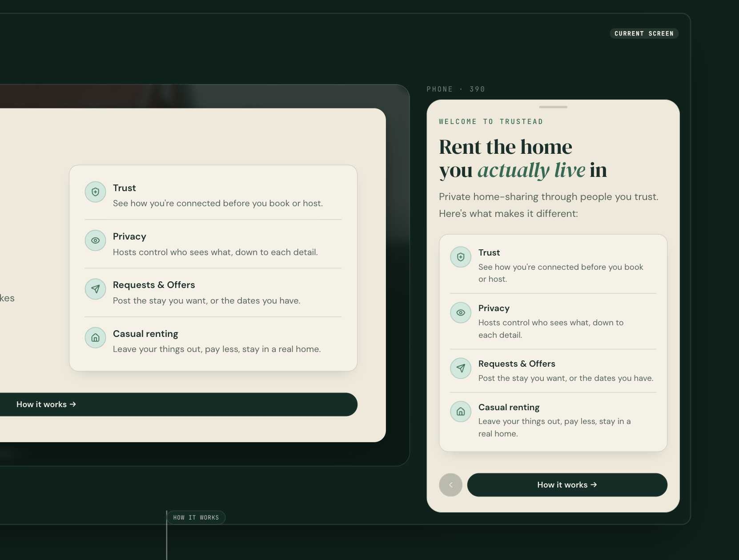Click the Privacy eye icon in phone preview
739x560 pixels.
[461, 312]
